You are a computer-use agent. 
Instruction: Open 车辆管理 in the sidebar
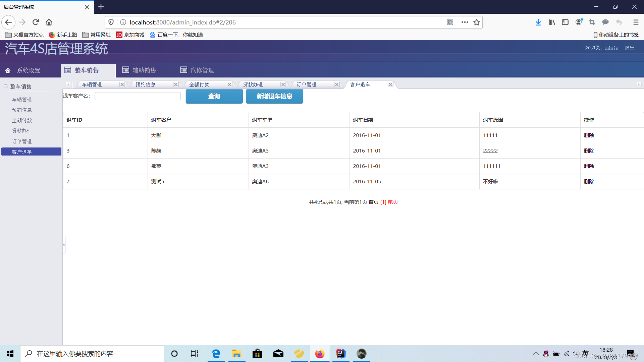click(22, 100)
